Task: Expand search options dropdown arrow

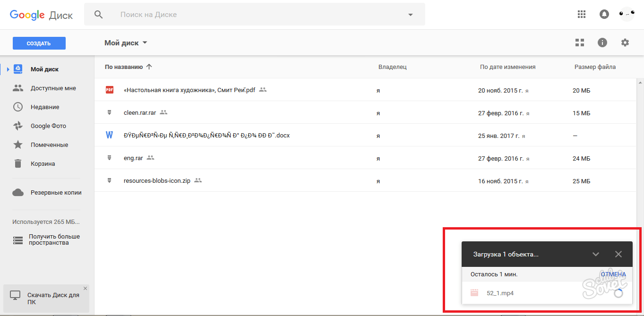Action: (x=410, y=15)
